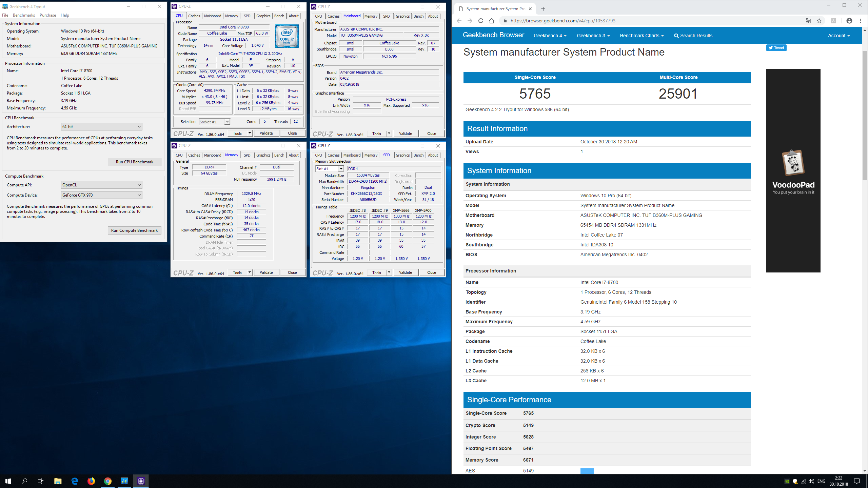Click Run CPU Benchmark button
868x488 pixels.
click(x=134, y=162)
